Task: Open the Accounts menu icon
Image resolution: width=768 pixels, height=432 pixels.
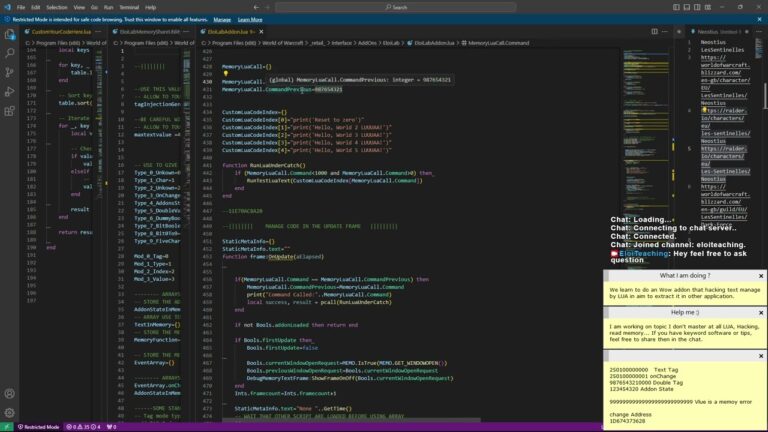Action: pyautogui.click(x=9, y=393)
